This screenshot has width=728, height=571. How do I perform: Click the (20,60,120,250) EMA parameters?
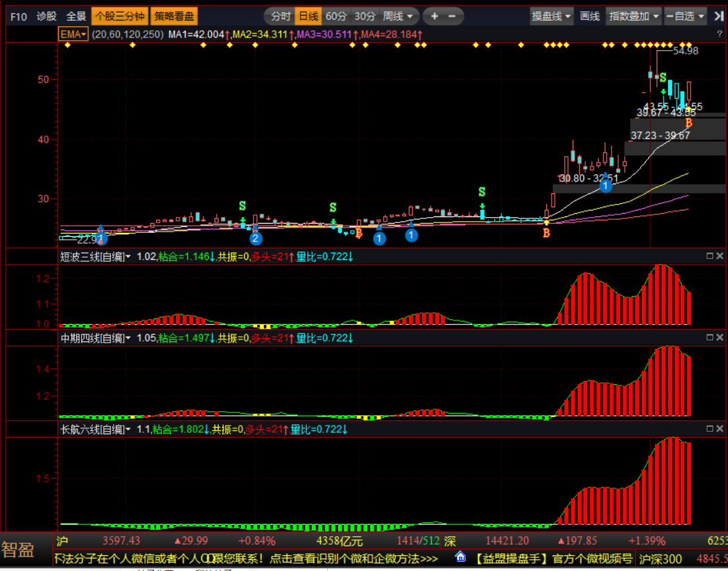click(128, 34)
